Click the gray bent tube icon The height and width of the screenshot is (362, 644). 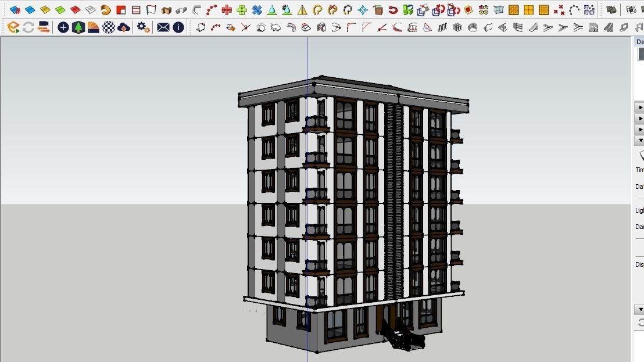[x=291, y=27]
